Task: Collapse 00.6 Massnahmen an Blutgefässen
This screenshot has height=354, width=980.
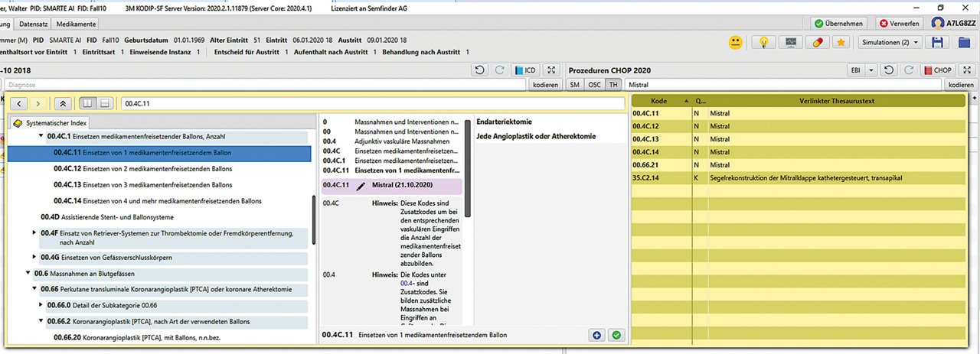Action: click(28, 273)
